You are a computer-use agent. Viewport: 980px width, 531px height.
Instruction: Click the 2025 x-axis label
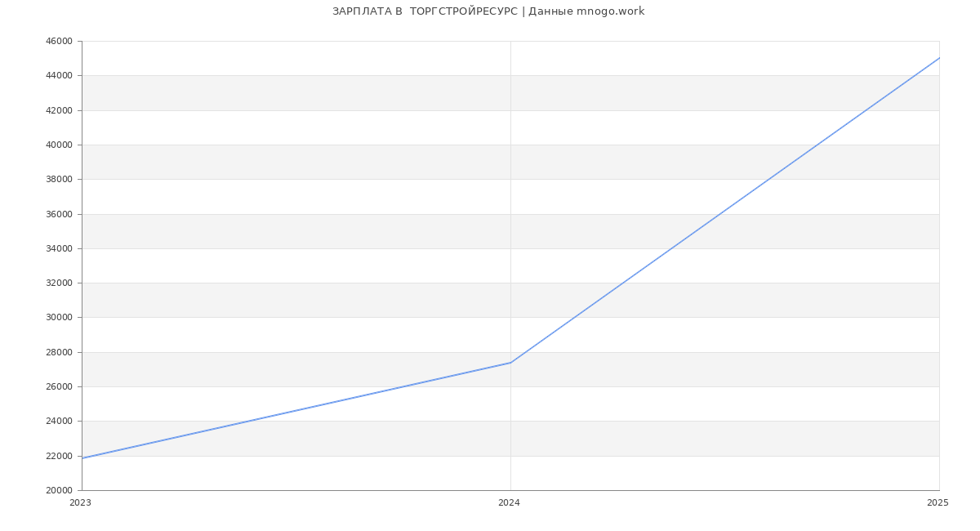pos(937,503)
